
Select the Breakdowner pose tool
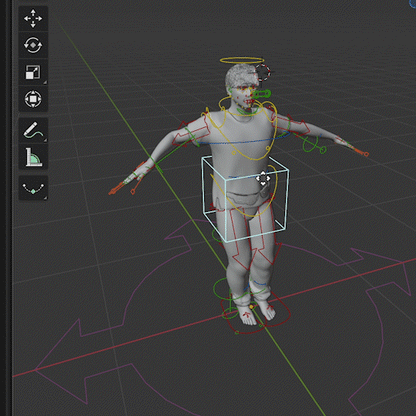[33, 188]
